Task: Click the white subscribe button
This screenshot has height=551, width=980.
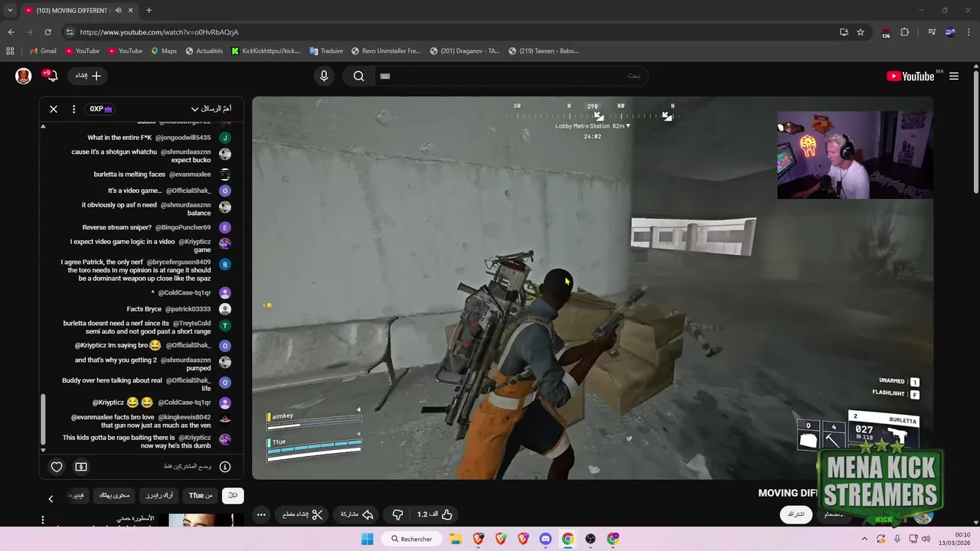Action: point(796,514)
